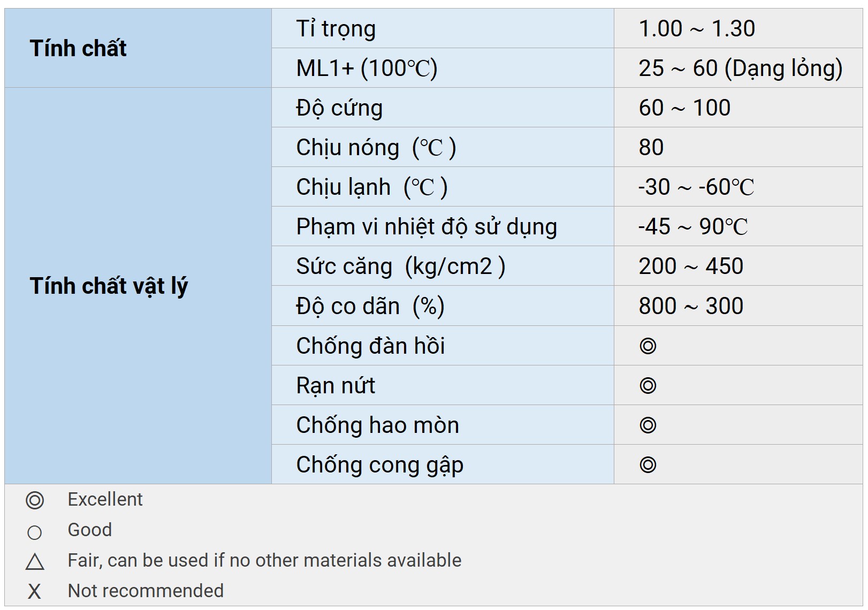Image resolution: width=868 pixels, height=610 pixels.
Task: Click the Not recommended X icon
Action: [x=34, y=591]
